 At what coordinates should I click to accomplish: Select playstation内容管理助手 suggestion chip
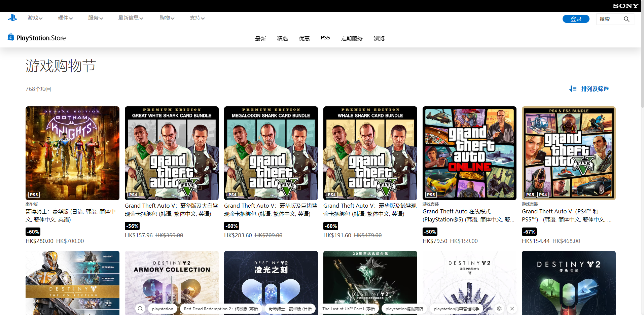pyautogui.click(x=456, y=309)
